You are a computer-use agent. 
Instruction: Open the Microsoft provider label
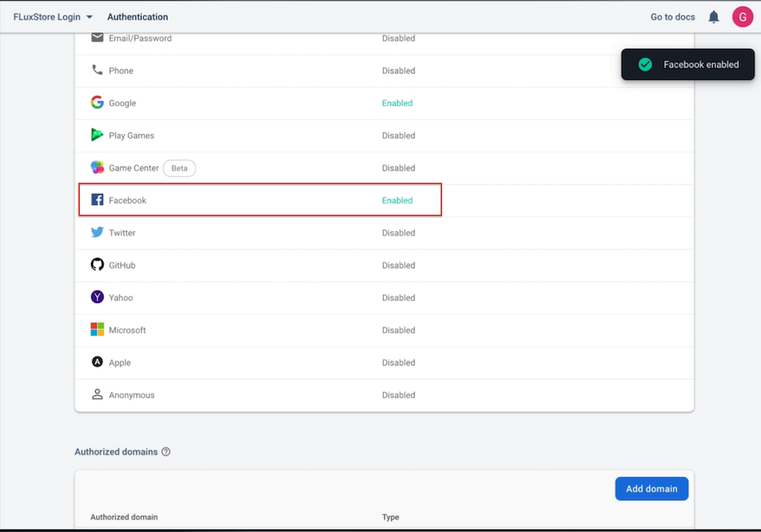[x=127, y=330]
